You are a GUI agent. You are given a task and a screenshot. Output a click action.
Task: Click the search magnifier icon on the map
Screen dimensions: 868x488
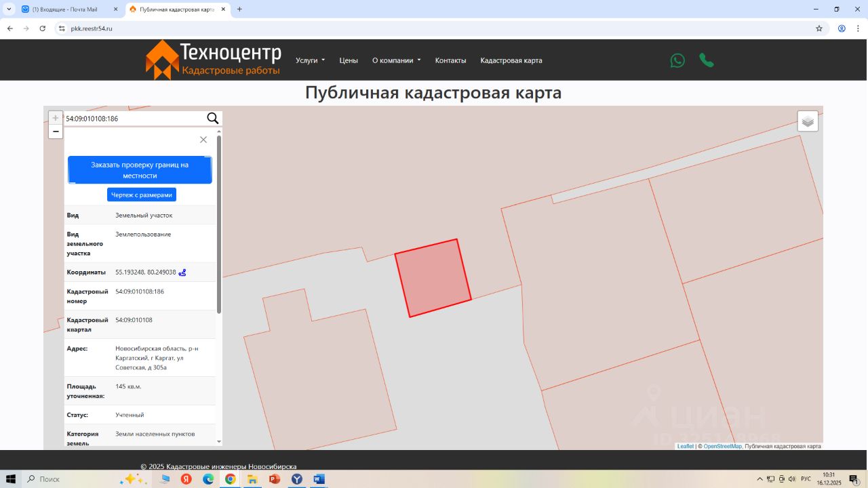(x=212, y=119)
